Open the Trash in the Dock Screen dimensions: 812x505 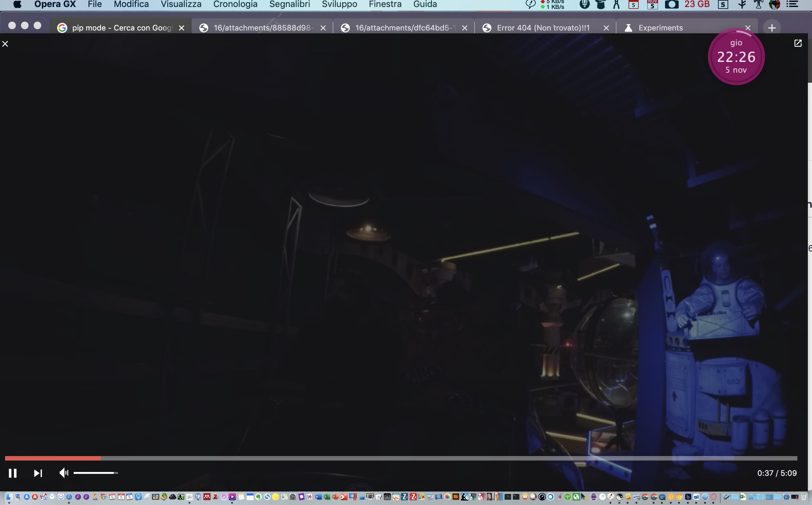(x=804, y=497)
